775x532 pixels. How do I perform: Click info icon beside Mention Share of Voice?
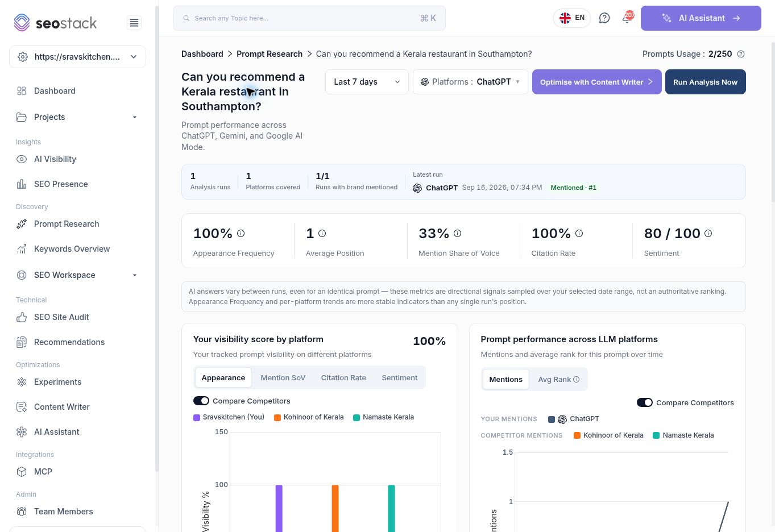[458, 233]
